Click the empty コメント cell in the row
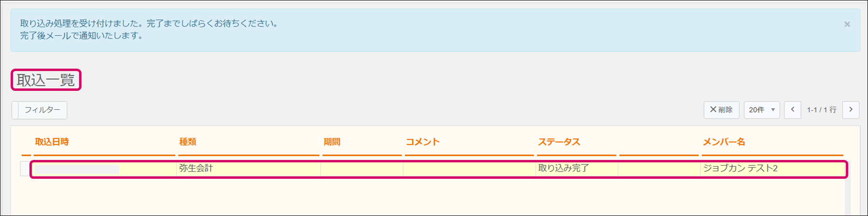Viewport: 868px width, 216px height. [x=469, y=169]
